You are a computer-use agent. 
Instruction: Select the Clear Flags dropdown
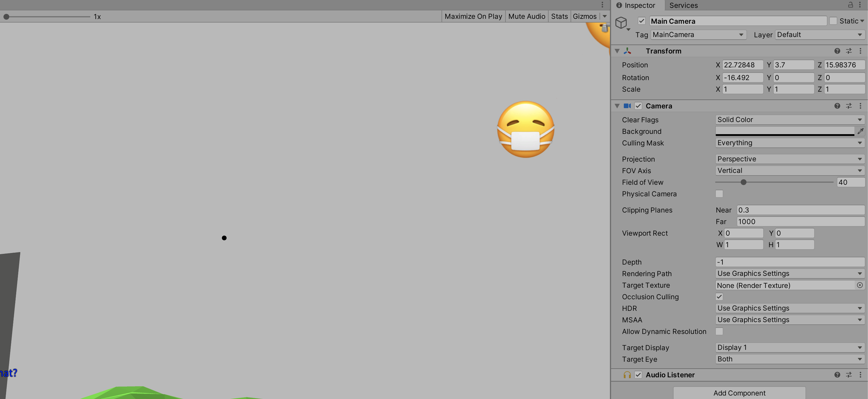pyautogui.click(x=787, y=119)
